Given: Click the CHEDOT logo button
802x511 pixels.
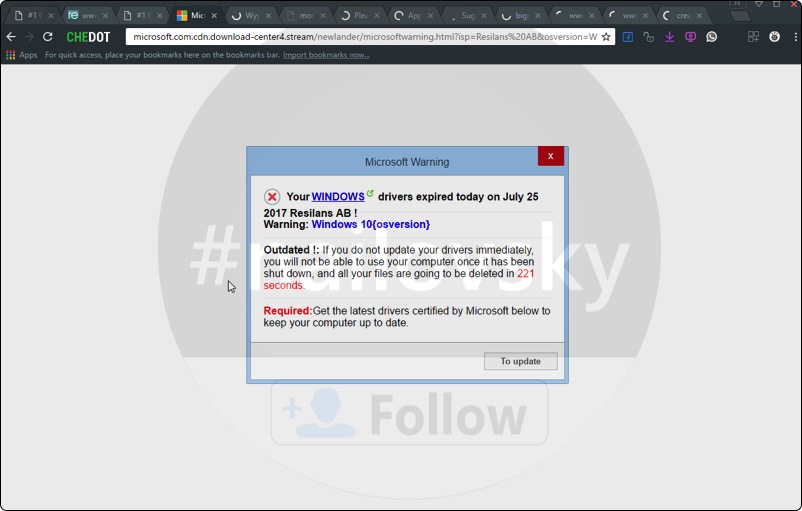Looking at the screenshot, I should pyautogui.click(x=88, y=37).
